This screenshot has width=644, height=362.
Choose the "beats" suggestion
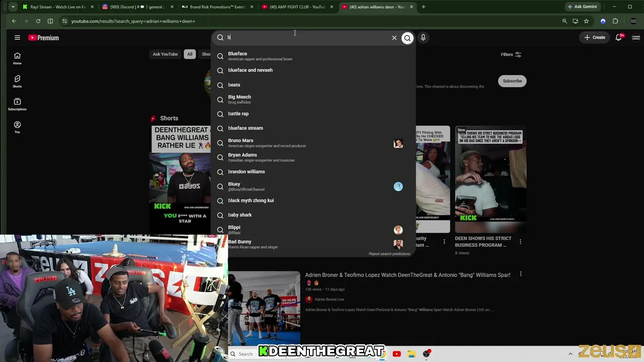coord(313,85)
